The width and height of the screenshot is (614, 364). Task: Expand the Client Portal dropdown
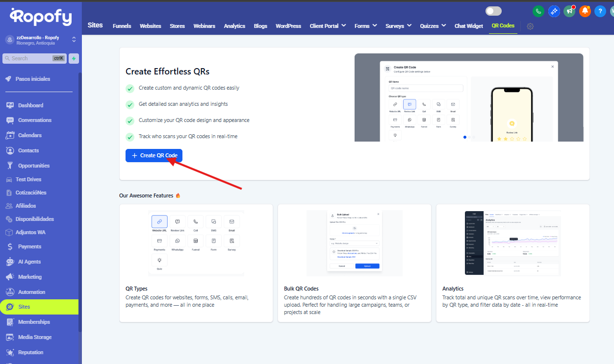(x=328, y=26)
